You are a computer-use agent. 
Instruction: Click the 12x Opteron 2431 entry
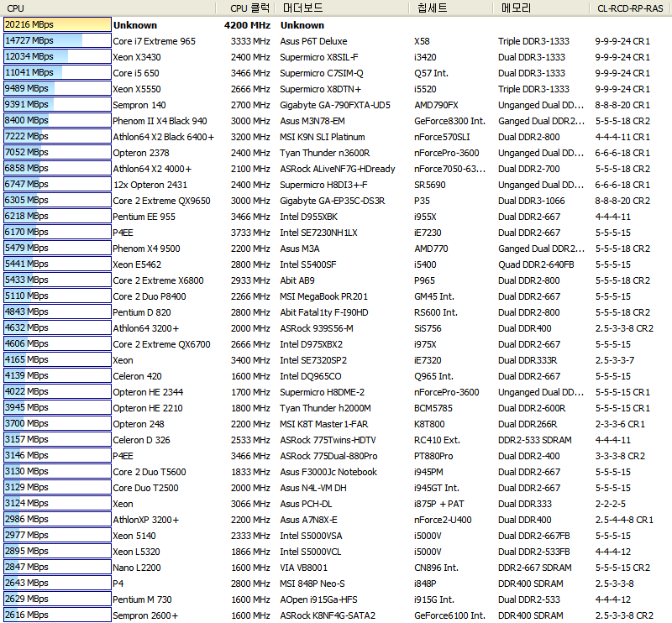[x=150, y=185]
